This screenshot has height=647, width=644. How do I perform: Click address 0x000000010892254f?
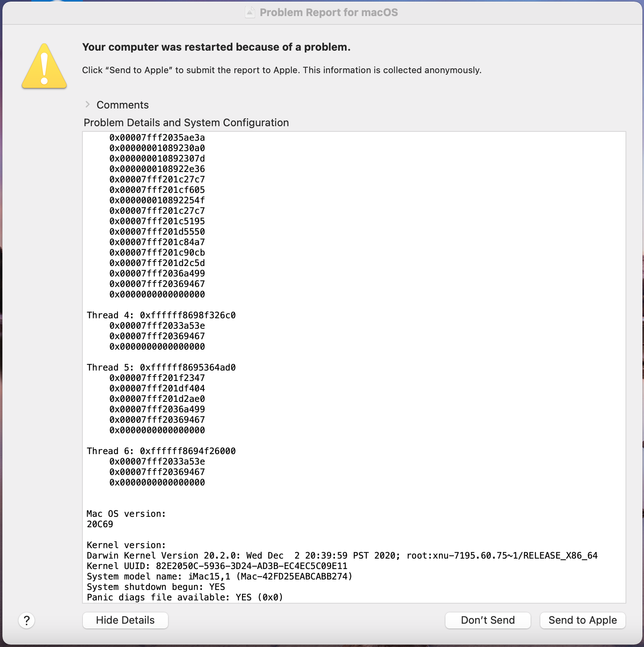157,200
